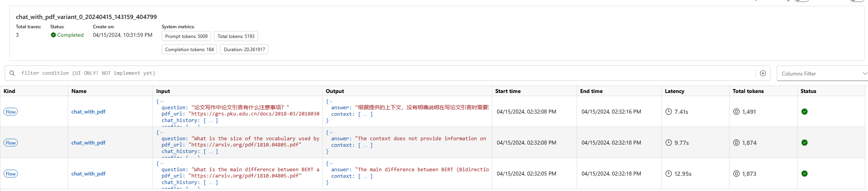Open chat_with_pdf link in the 1,874 tokens row
The image size is (868, 191).
point(88,143)
